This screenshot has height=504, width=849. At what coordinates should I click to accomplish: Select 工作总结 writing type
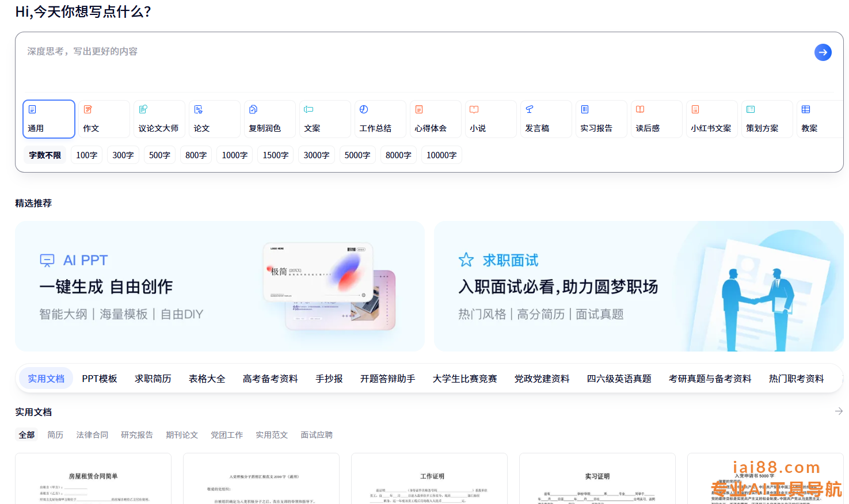[x=380, y=119]
